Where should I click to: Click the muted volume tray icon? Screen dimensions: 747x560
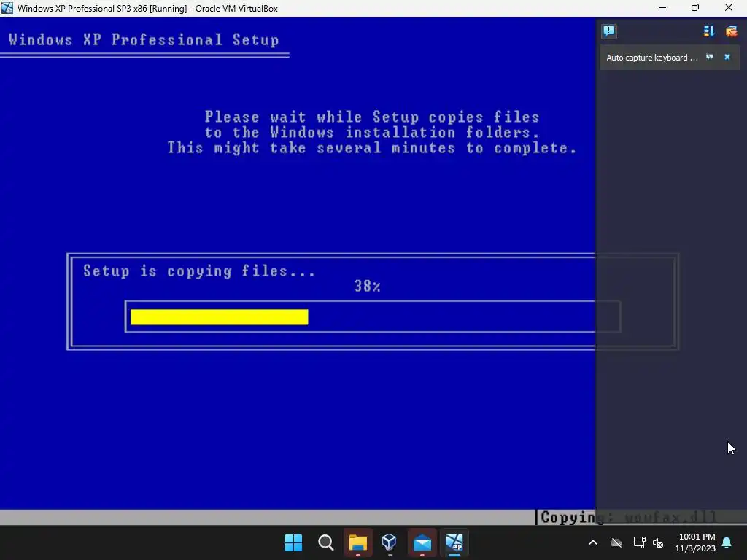tap(658, 542)
